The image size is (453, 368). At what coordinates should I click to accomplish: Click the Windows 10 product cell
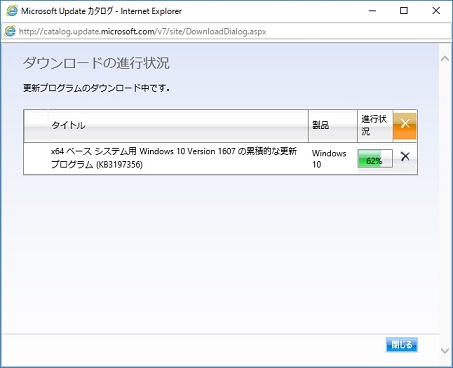(329, 159)
